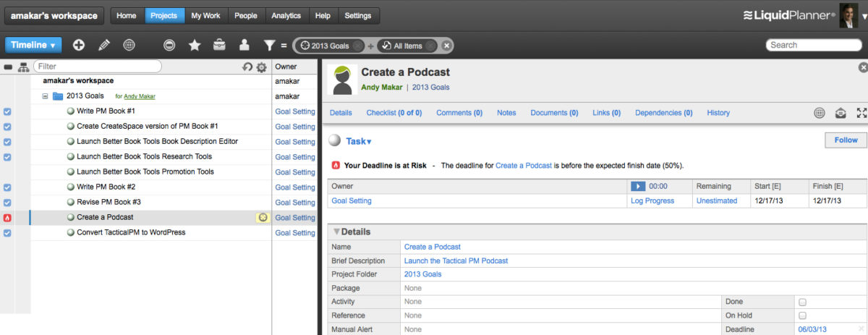868x335 pixels.
Task: Toggle checkbox for Create CreateSpace version row
Action: [7, 127]
